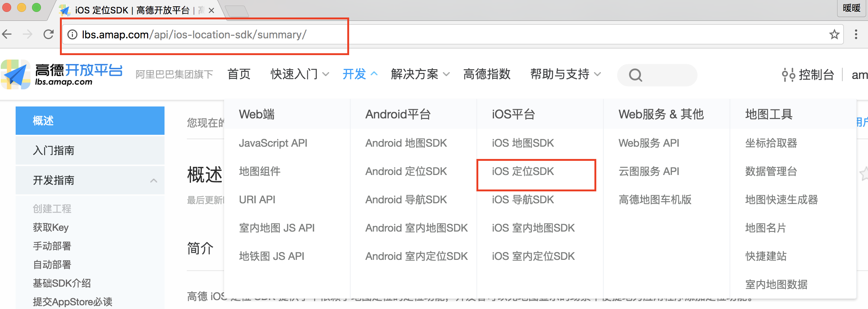Click the 高德开放平台 paper plane logo
Image resolution: width=868 pixels, height=309 pixels.
click(16, 74)
